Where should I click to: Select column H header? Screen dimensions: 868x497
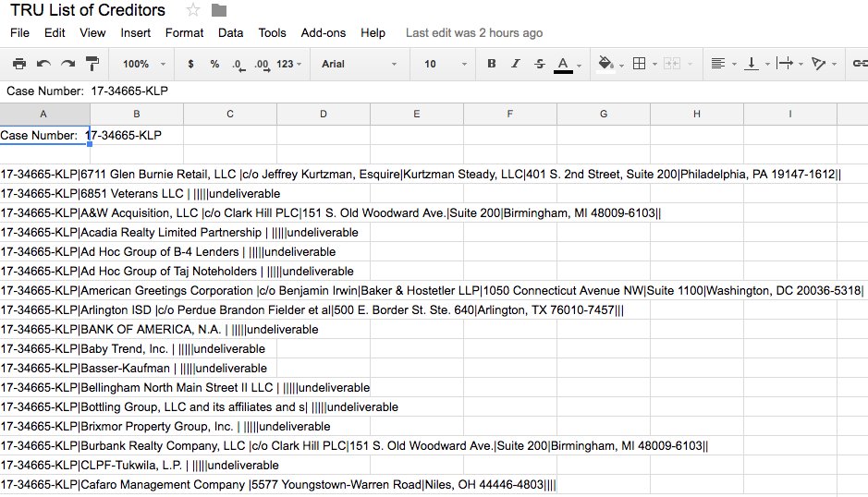(697, 114)
